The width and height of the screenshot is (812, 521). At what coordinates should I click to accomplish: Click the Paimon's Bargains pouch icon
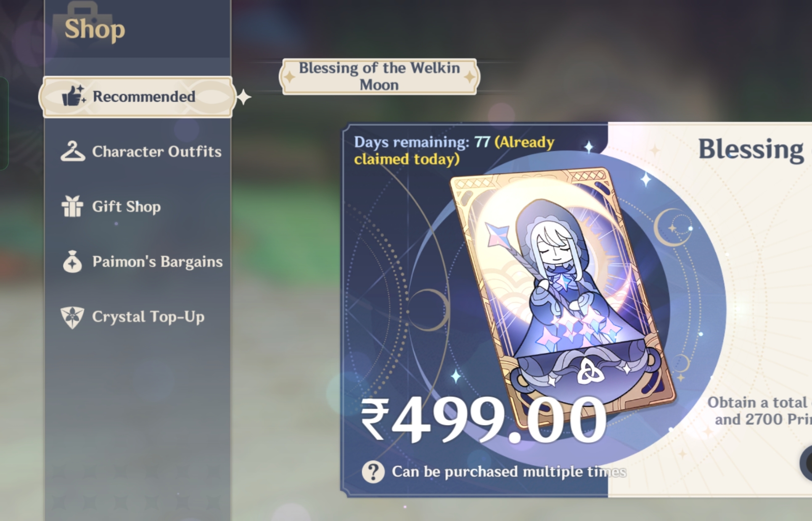click(72, 262)
